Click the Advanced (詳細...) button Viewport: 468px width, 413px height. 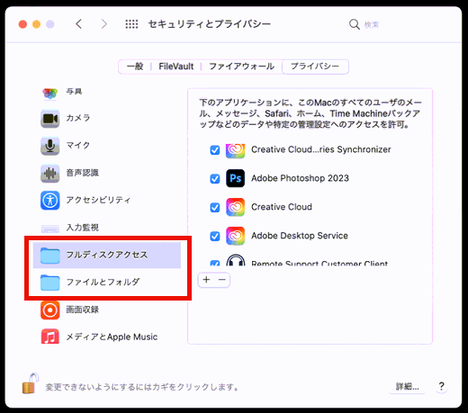pos(407,387)
